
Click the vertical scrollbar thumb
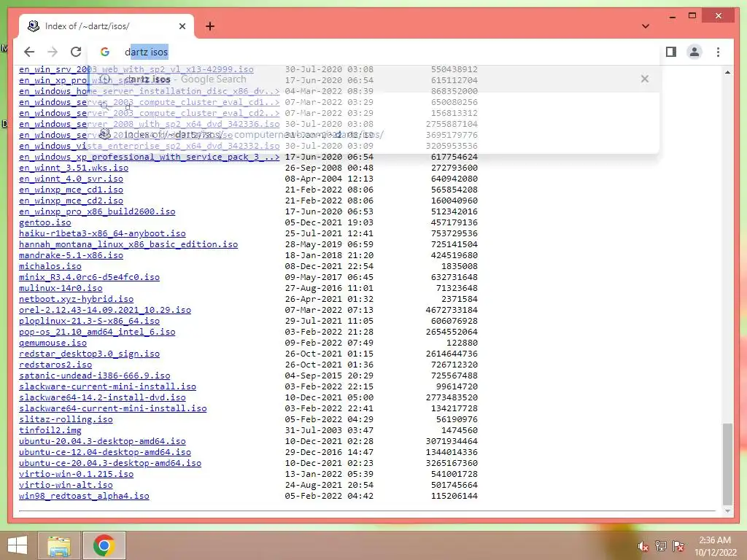tap(727, 464)
